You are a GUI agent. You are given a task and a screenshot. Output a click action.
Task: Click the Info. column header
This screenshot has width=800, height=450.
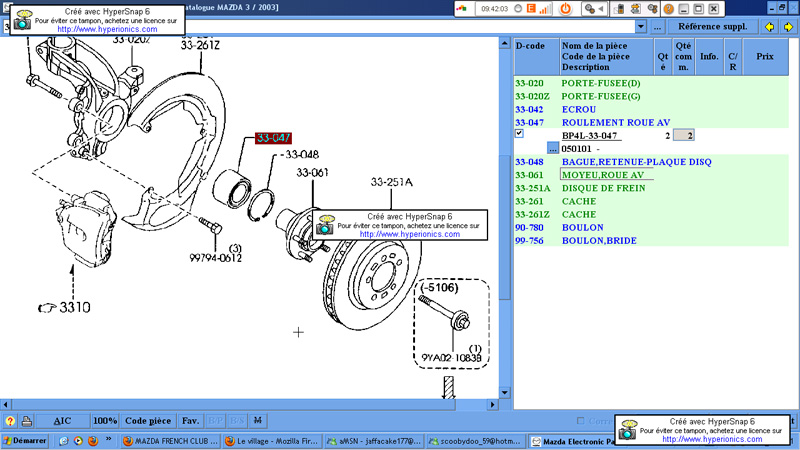[709, 57]
